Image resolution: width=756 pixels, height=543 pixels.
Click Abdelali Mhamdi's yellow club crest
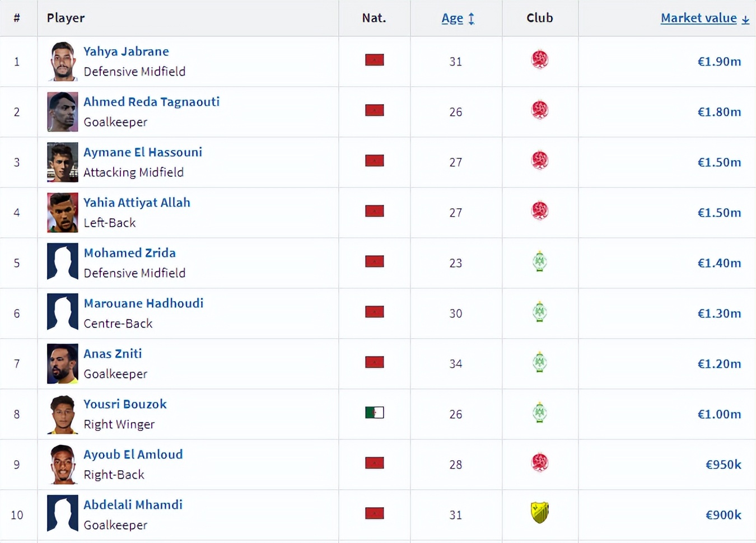pos(539,513)
